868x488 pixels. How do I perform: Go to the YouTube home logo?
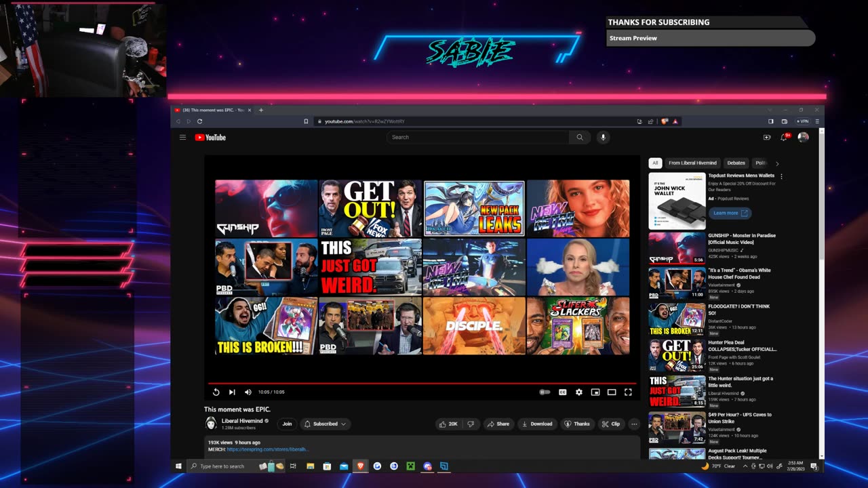point(210,138)
